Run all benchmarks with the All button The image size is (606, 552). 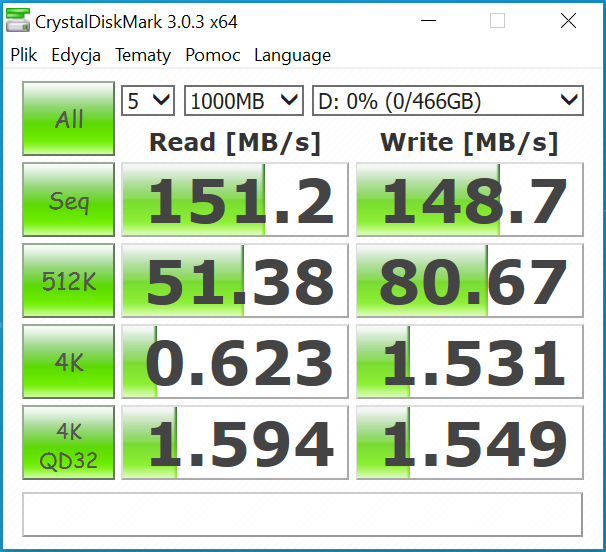[x=68, y=118]
